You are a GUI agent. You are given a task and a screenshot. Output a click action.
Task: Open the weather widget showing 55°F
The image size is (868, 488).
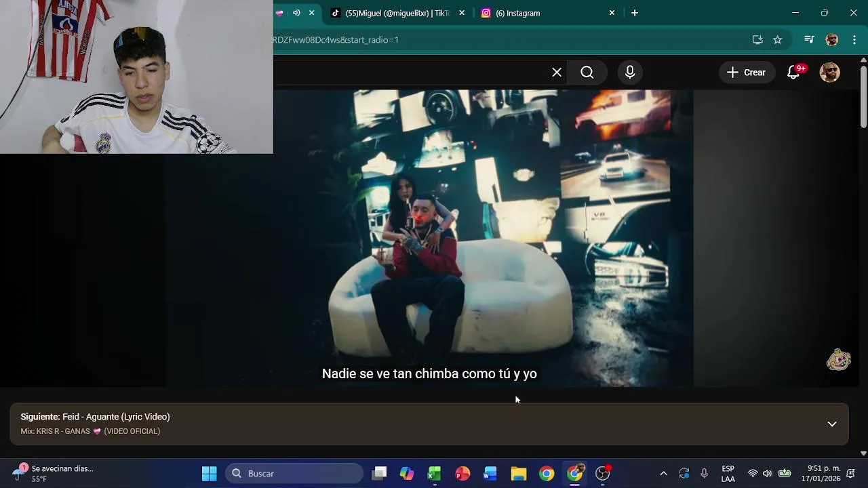click(54, 474)
